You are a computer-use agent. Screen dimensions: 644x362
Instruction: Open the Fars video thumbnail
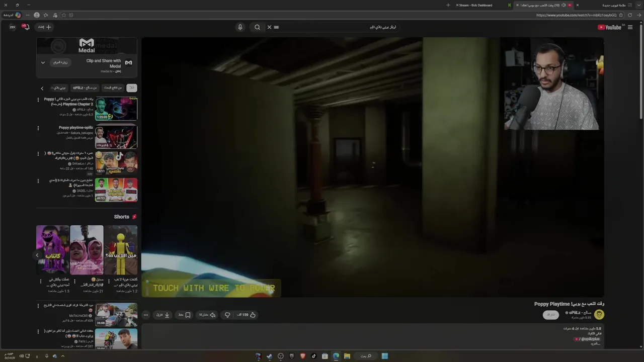(116, 339)
